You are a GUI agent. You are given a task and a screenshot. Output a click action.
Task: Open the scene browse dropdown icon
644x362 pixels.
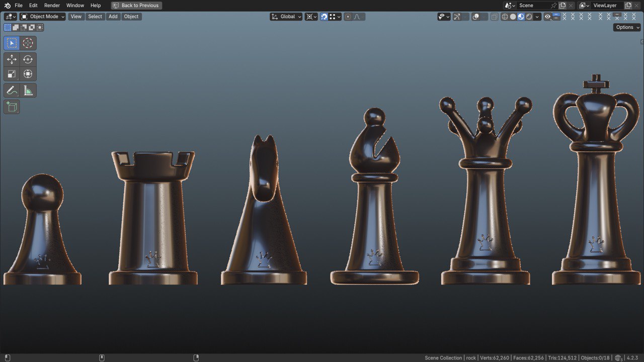click(510, 6)
